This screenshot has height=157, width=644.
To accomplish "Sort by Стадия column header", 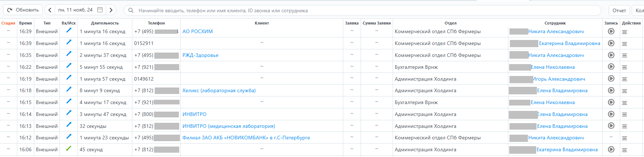I will [8, 23].
